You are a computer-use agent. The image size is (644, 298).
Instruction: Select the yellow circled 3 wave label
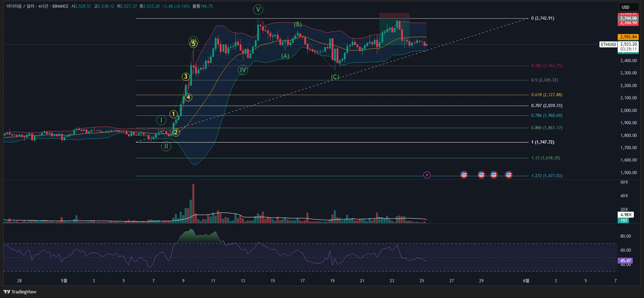186,77
